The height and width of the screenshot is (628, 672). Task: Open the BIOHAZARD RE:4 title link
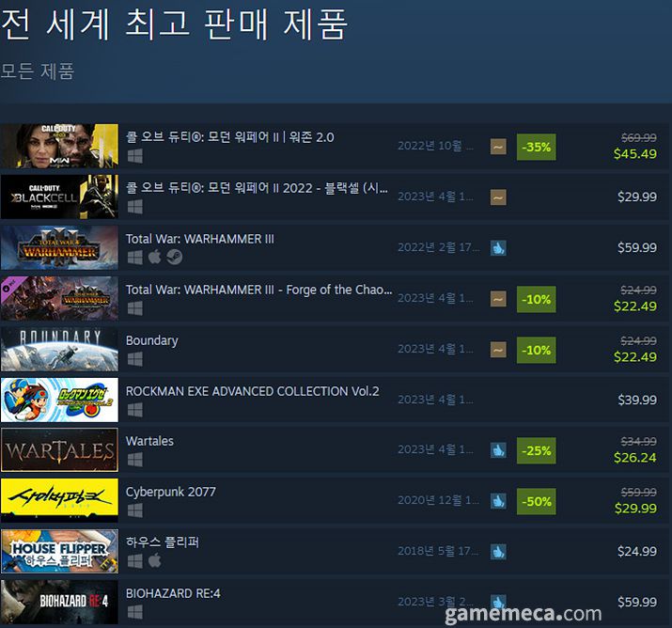pos(173,594)
